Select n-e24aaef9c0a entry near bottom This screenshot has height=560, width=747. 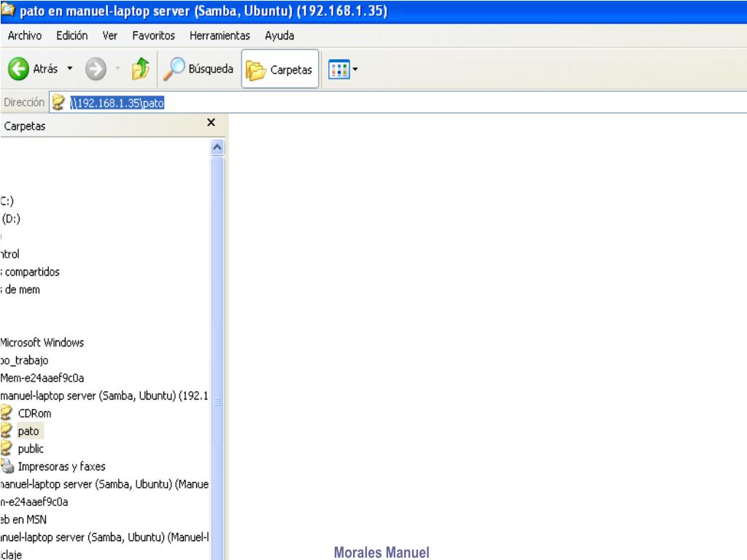click(x=34, y=502)
